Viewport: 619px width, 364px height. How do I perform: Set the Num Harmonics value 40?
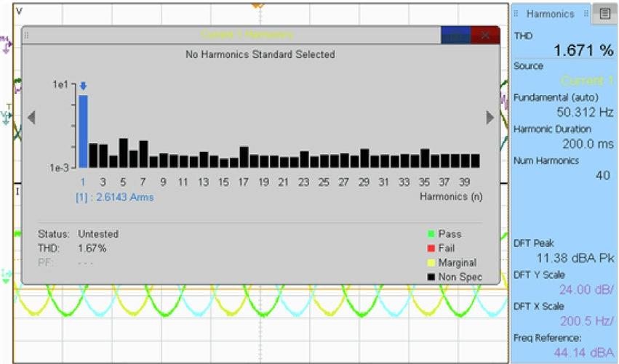[x=602, y=175]
